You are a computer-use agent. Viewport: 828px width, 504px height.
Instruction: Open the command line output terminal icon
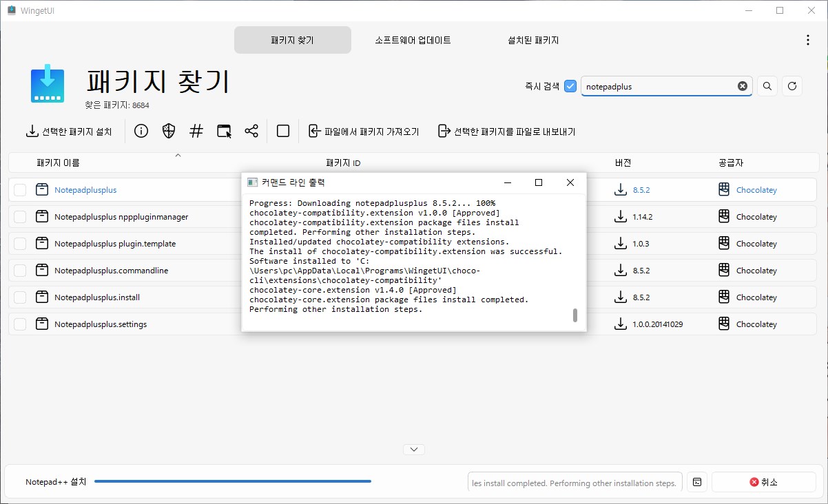pos(696,482)
